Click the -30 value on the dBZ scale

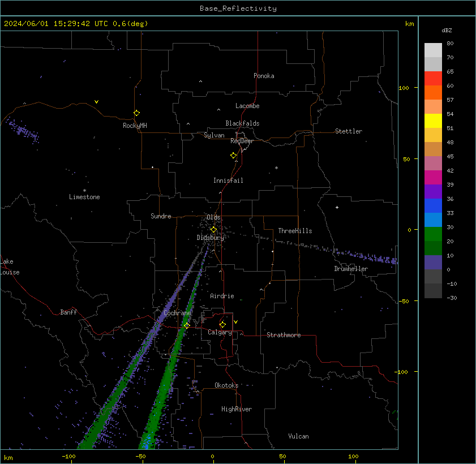point(452,298)
